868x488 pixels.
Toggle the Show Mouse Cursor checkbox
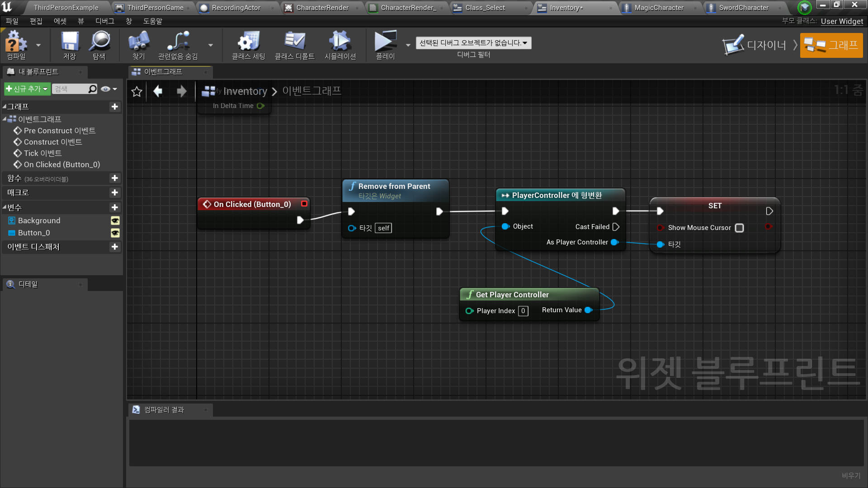point(739,228)
